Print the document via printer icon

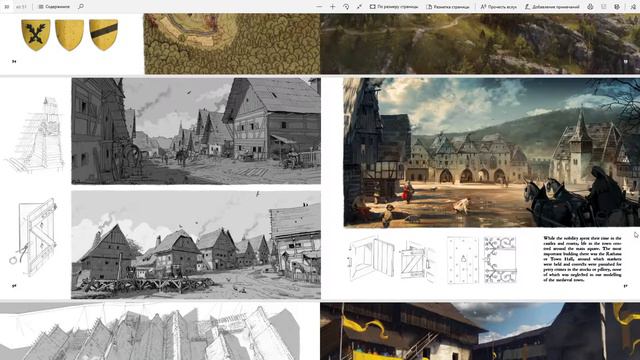[x=590, y=7]
